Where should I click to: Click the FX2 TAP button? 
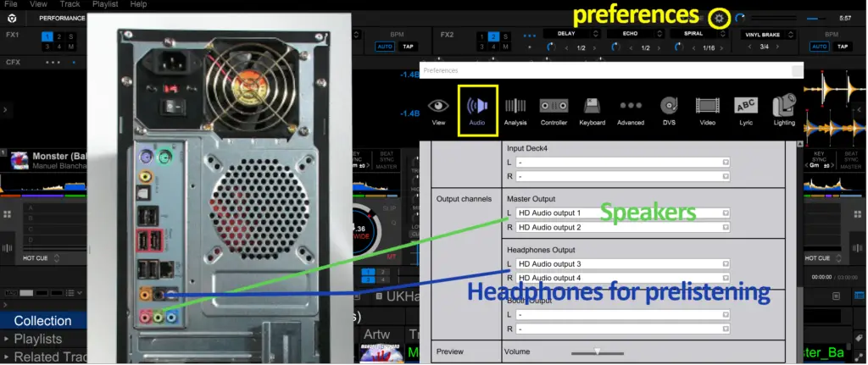click(843, 47)
